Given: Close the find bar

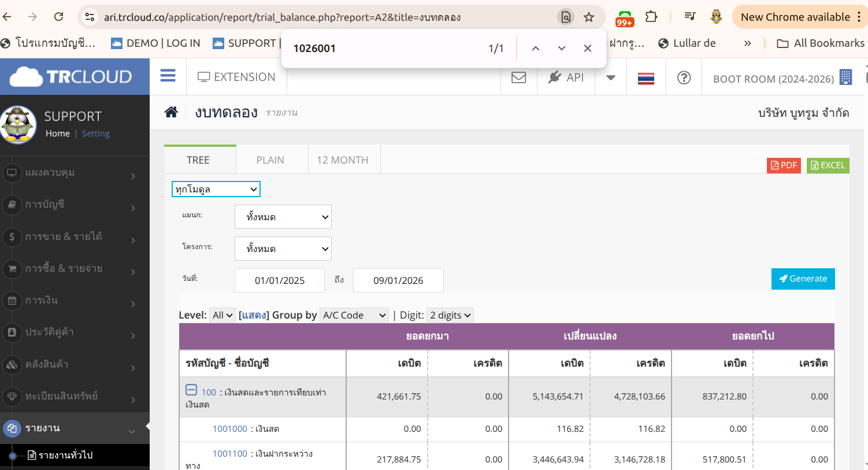Looking at the screenshot, I should (x=587, y=49).
